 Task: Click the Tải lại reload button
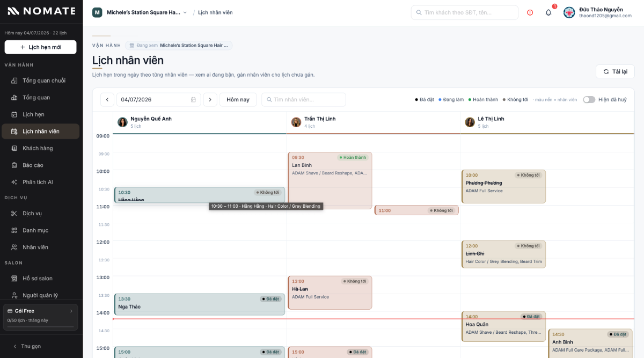point(615,71)
